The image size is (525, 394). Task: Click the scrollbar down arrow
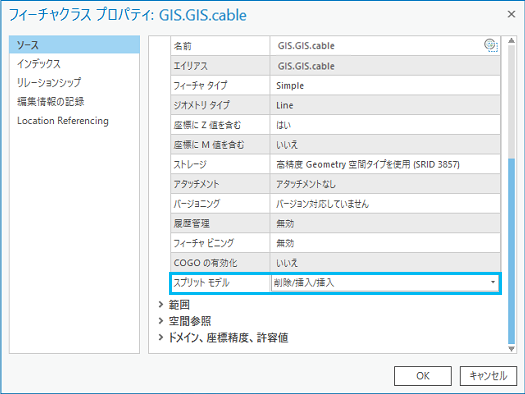click(x=511, y=349)
